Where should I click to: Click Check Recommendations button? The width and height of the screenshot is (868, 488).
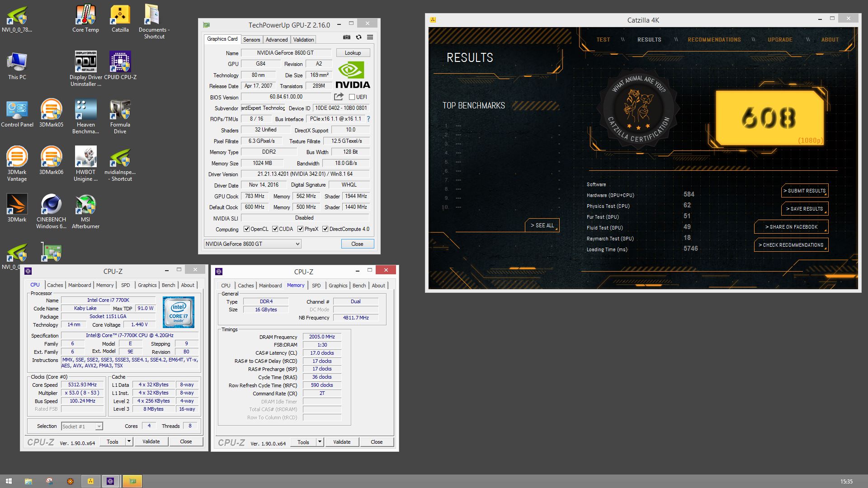point(791,245)
